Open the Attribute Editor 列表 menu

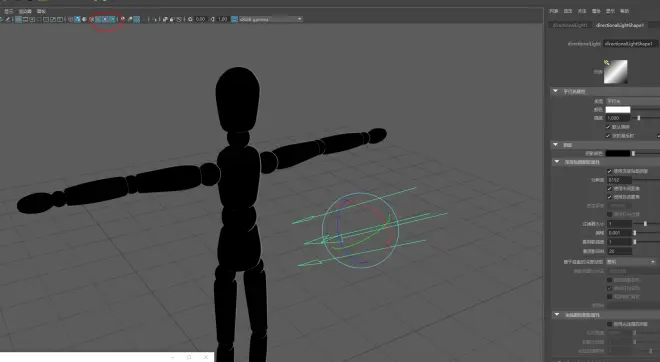click(554, 11)
